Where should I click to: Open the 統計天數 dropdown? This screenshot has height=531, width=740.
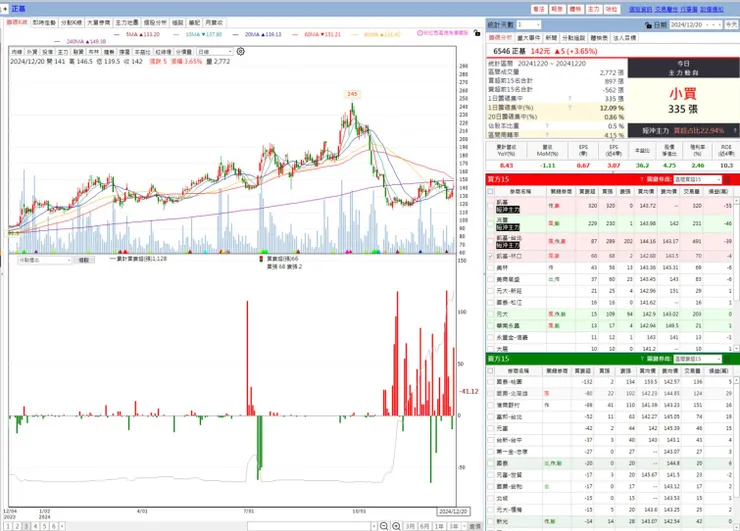(529, 25)
